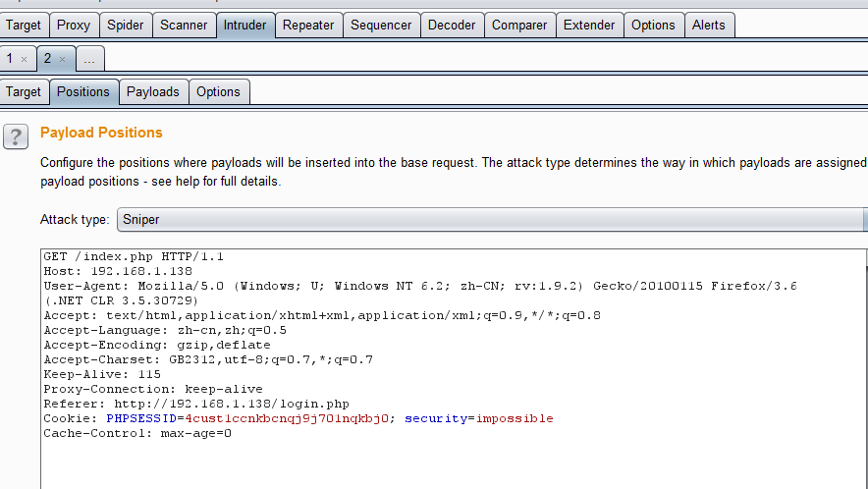Click the Attack type label
Screen dimensions: 868x489
(x=75, y=220)
